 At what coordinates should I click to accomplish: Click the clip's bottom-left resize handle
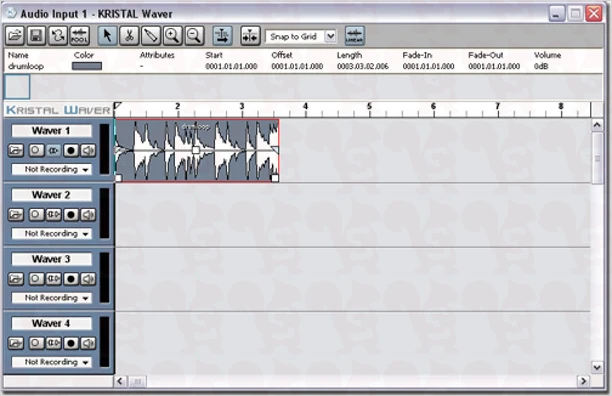(119, 178)
